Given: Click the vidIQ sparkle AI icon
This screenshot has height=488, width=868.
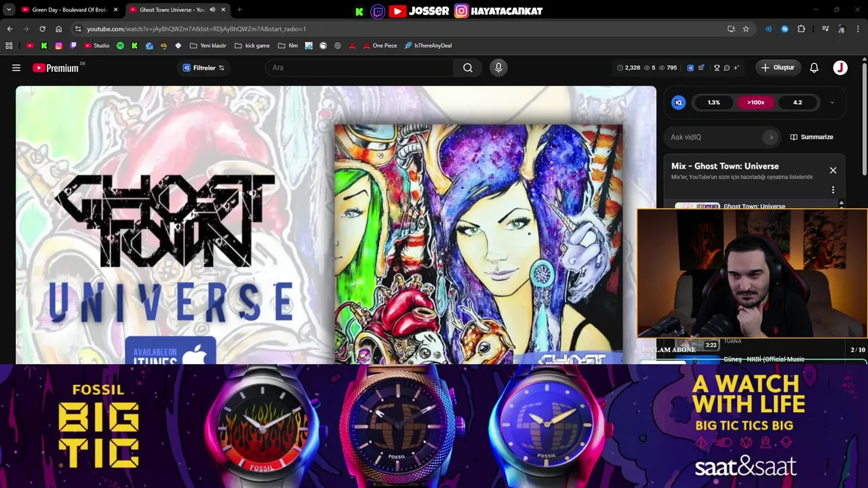Looking at the screenshot, I should (x=736, y=68).
